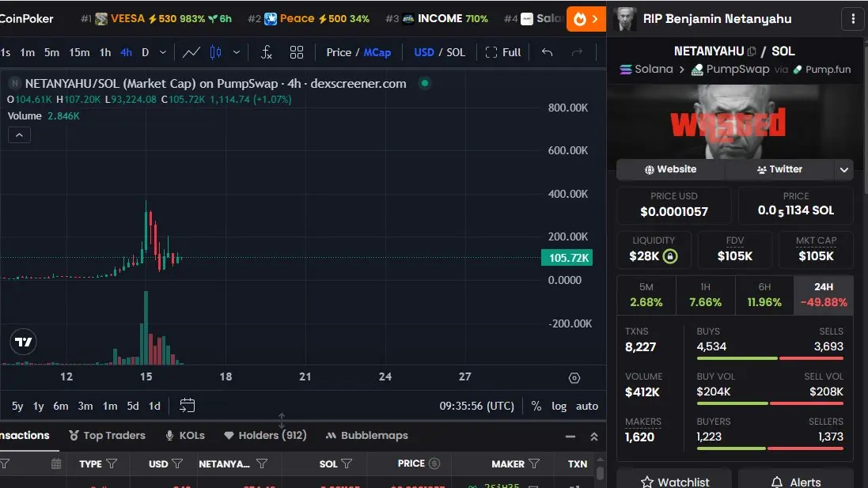
Task: Toggle log scale on chart
Action: click(559, 406)
